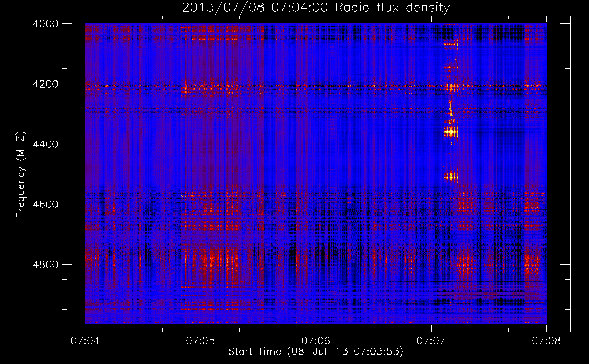Click the bright yellow burst near 4360 MHz
The width and height of the screenshot is (589, 364).
(x=451, y=131)
